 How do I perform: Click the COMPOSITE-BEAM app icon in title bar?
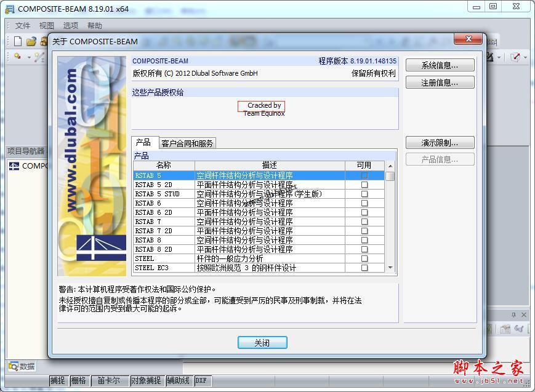click(x=10, y=9)
